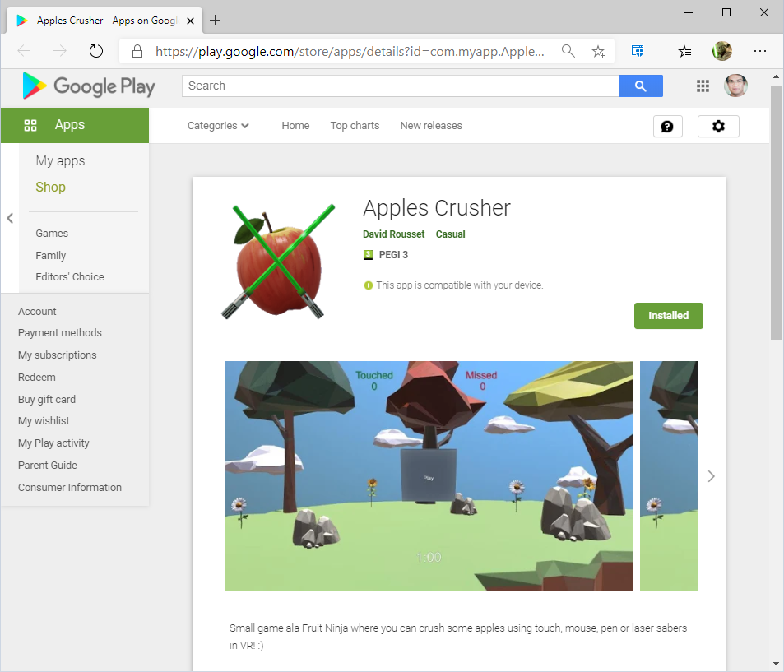Open New releases tab
This screenshot has height=672, width=784.
(x=431, y=126)
